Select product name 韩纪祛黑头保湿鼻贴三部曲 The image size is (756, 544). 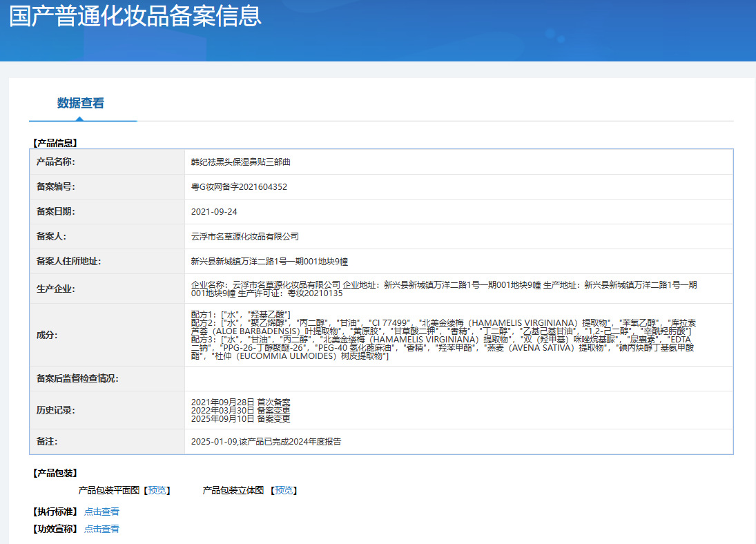(x=240, y=162)
